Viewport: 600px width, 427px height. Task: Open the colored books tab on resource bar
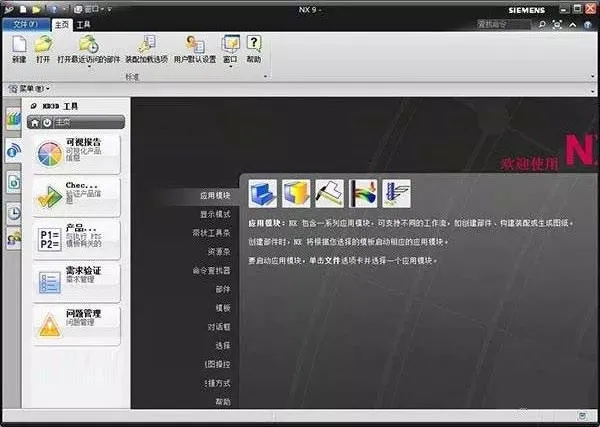pyautogui.click(x=13, y=119)
